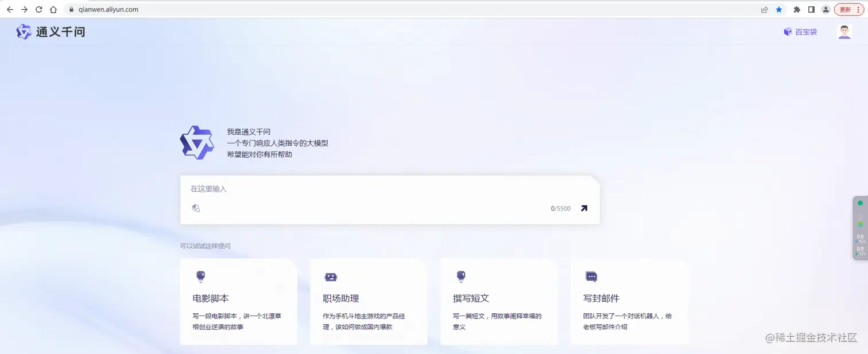Click the send arrow in the input box
The image size is (868, 354).
tap(583, 208)
